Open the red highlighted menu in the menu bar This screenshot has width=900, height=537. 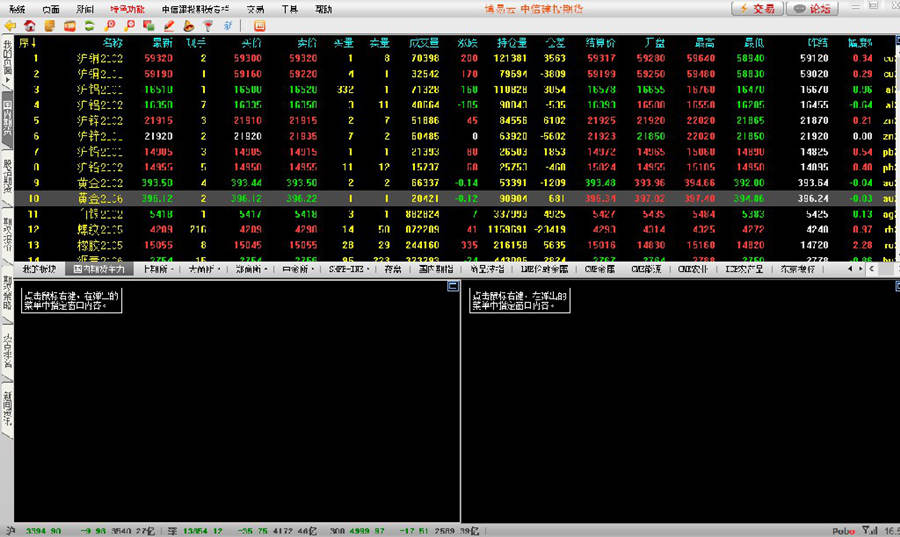point(127,8)
